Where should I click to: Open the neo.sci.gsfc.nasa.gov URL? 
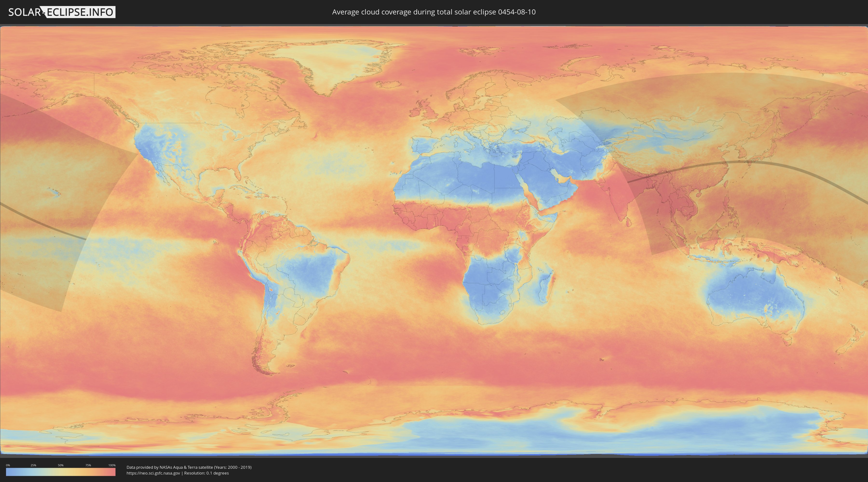153,473
